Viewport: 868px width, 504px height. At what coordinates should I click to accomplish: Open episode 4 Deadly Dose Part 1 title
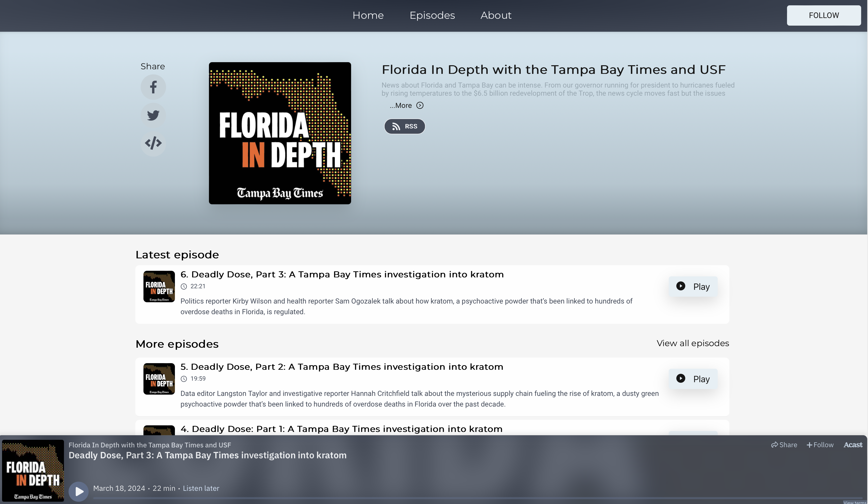(x=341, y=429)
